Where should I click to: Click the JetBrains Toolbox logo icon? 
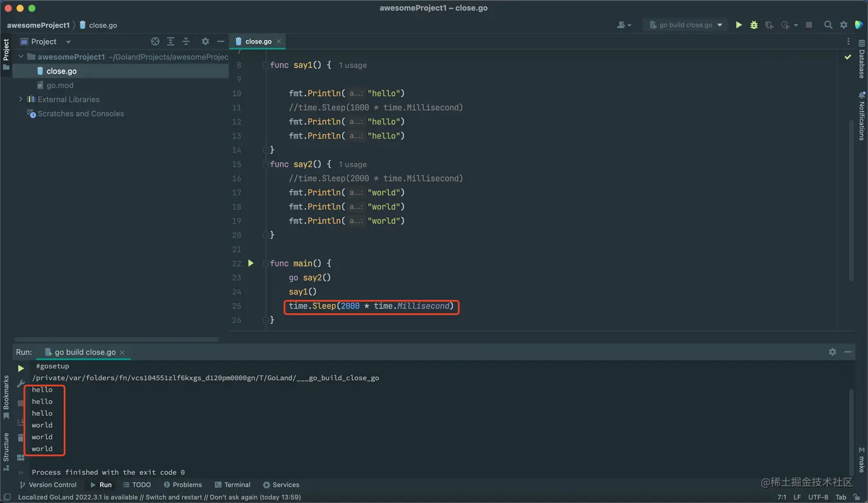859,25
